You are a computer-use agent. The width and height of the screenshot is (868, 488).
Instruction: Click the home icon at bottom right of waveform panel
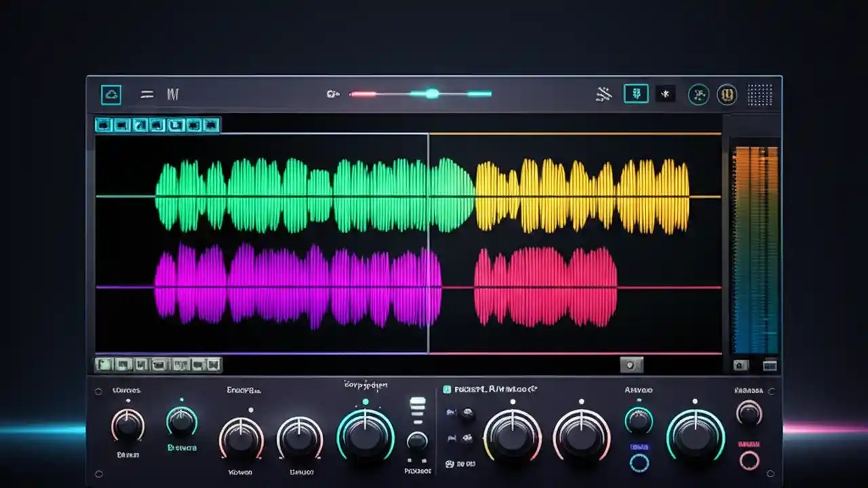pos(739,365)
